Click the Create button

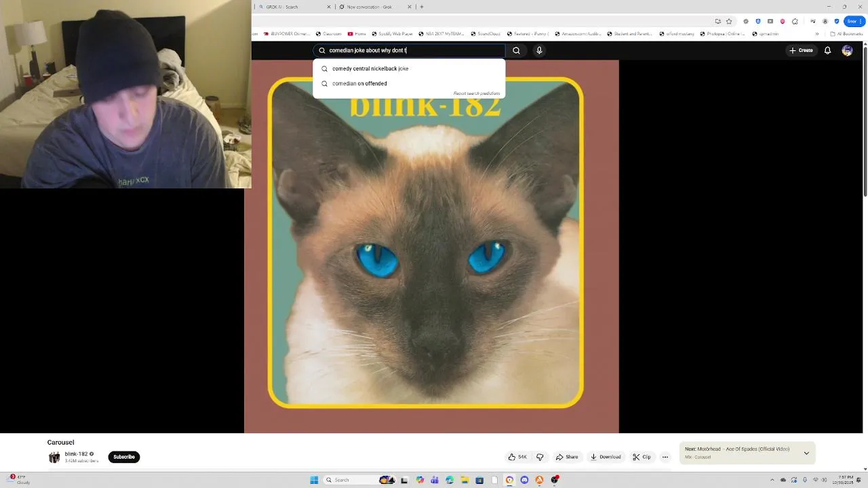click(x=801, y=50)
